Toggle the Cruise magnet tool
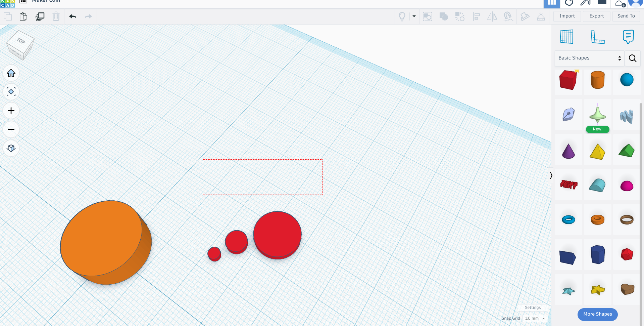 click(x=508, y=16)
